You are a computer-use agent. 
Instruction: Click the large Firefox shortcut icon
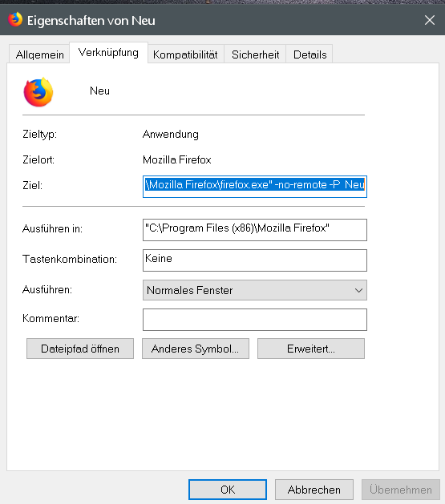tap(38, 92)
